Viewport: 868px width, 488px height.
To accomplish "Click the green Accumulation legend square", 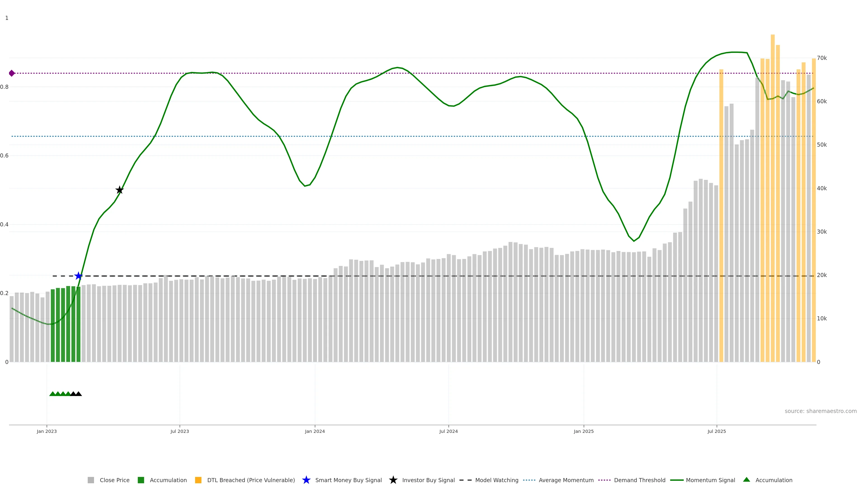I will coord(141,480).
